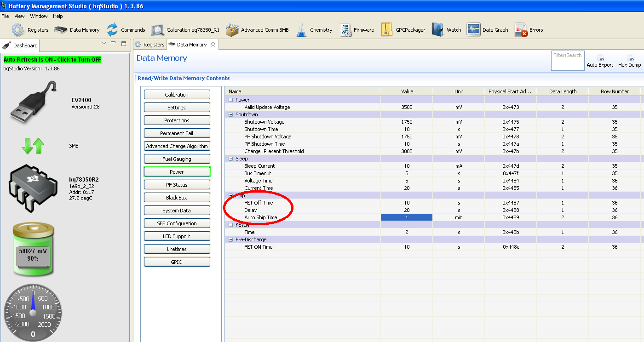
Task: Open the GPCPackager tool
Action: pos(403,30)
